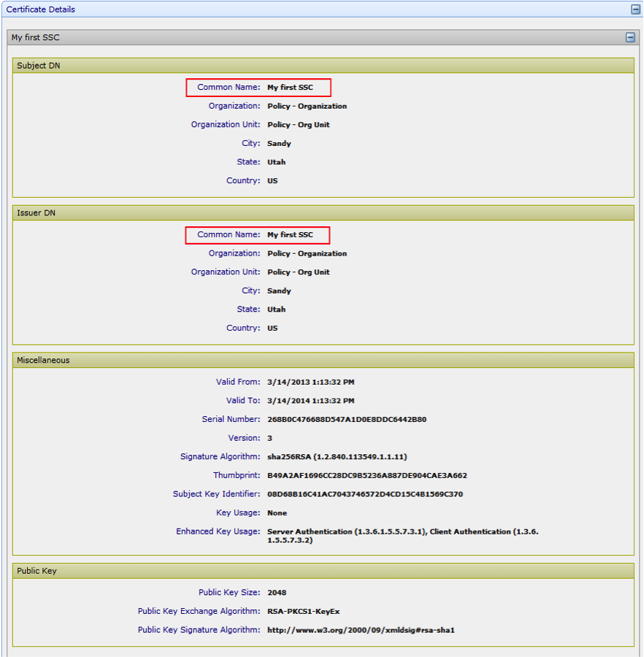Viewport: 644px width, 657px height.
Task: Click the Certificate Details panel title
Action: [x=41, y=9]
